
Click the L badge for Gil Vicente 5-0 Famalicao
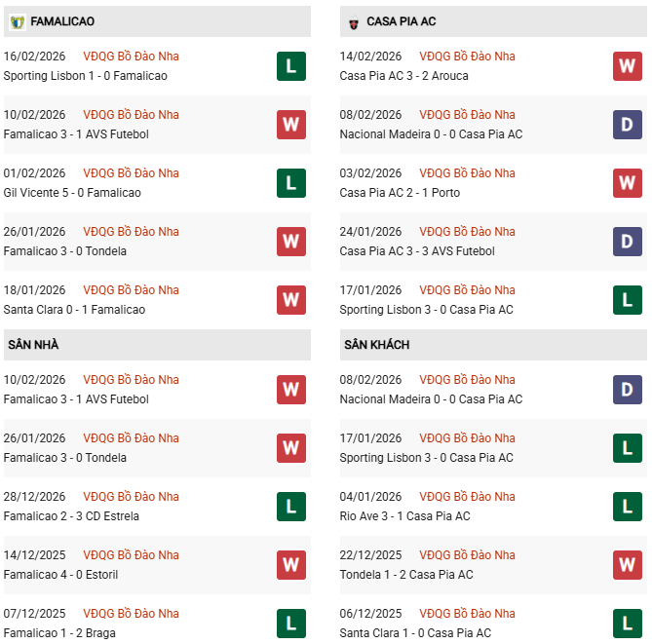pyautogui.click(x=290, y=183)
